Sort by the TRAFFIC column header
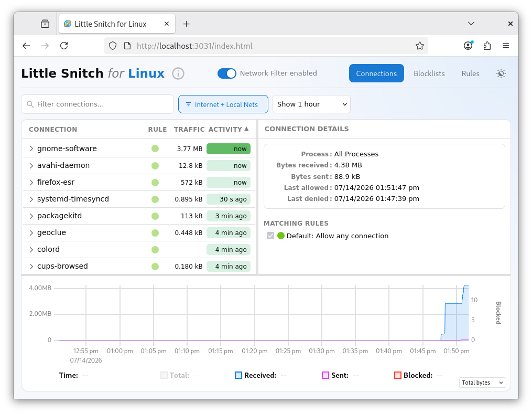The width and height of the screenshot is (532, 414). coord(189,130)
